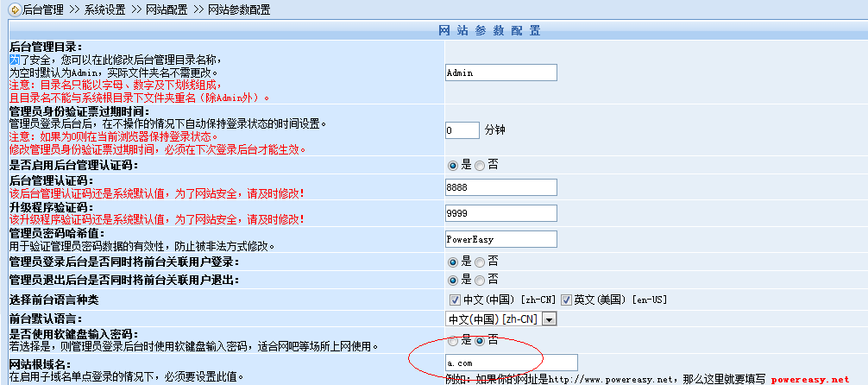Viewport: 868px width, 385px height.
Task: Toggle the 中文(中国) [zh-CN] checkbox
Action: 455,300
